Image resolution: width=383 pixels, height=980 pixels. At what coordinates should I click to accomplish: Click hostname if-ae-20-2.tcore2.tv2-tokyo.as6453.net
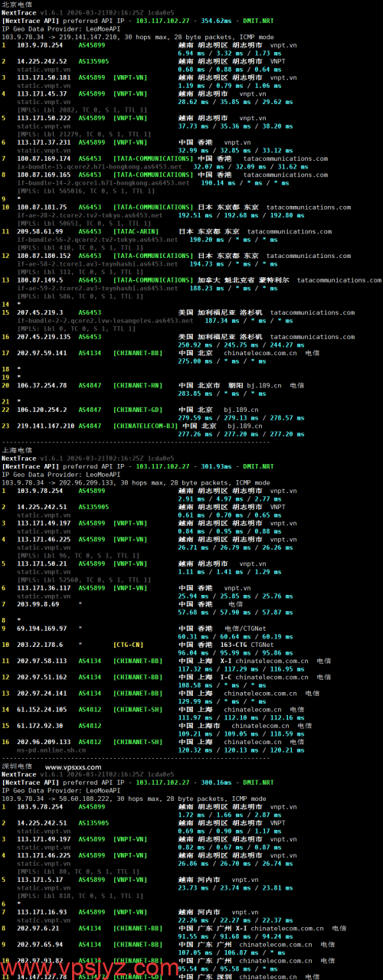tap(90, 215)
